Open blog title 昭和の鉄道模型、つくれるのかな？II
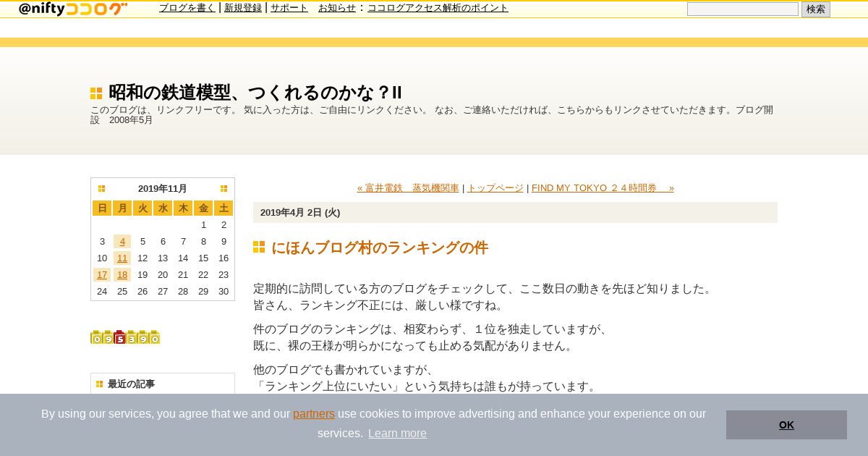 tap(255, 93)
